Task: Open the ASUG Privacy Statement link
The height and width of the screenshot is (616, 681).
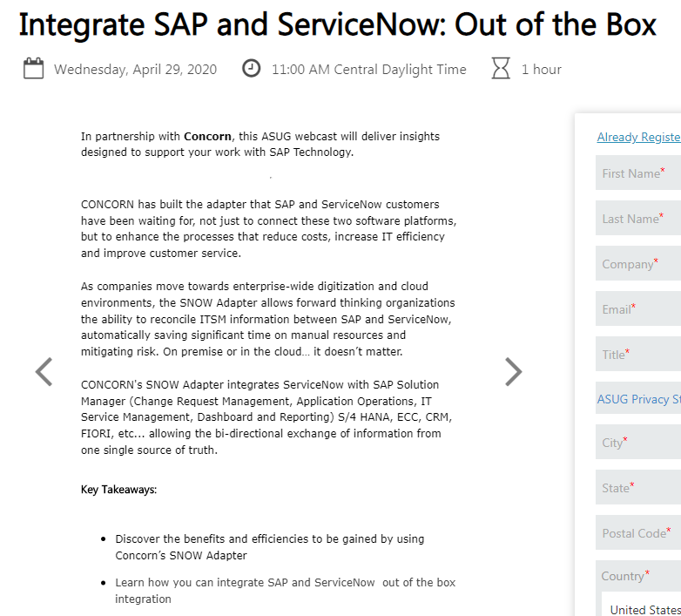Action: click(639, 399)
